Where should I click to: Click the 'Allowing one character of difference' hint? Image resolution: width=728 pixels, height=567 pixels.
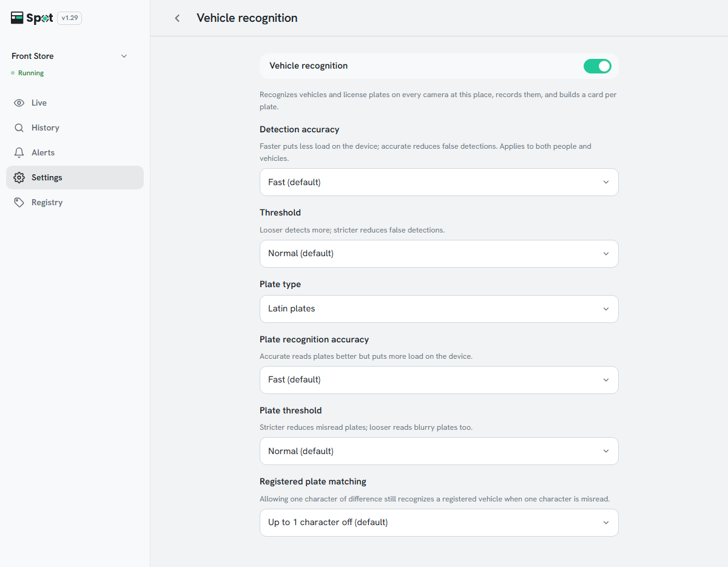pyautogui.click(x=434, y=500)
